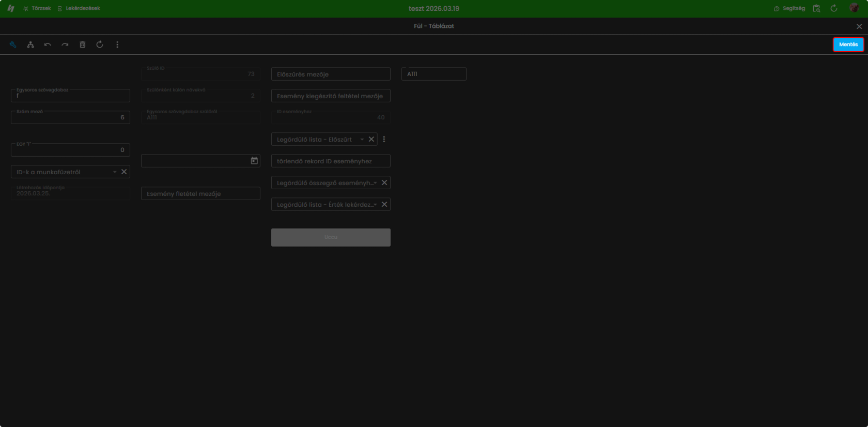Click the redo arrow icon
This screenshot has height=427, width=868.
coord(65,44)
